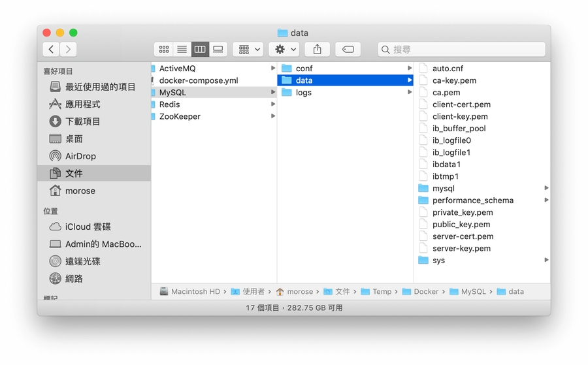This screenshot has height=365, width=588.
Task: Open the group-by arrangement dropdown
Action: coord(248,50)
